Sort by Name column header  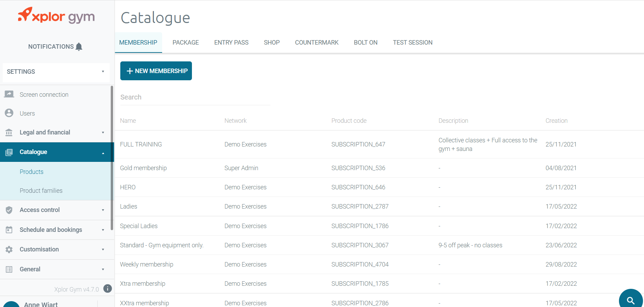click(128, 121)
